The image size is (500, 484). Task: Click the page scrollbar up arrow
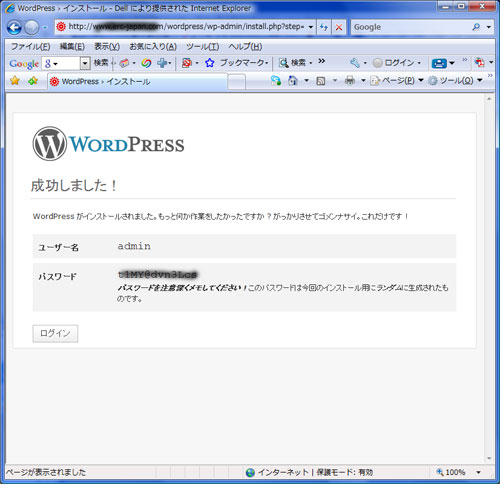489,99
